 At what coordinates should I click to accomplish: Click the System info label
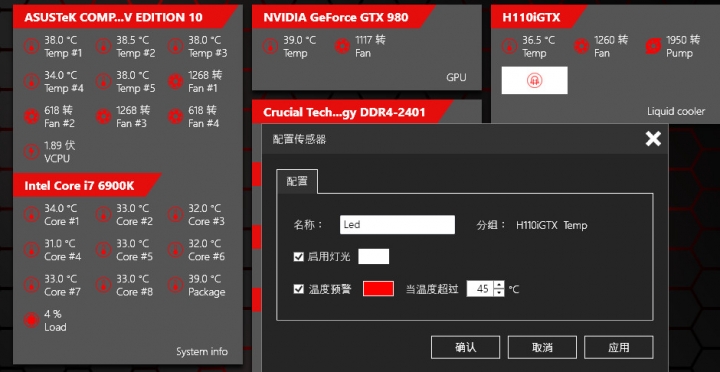pyautogui.click(x=202, y=352)
